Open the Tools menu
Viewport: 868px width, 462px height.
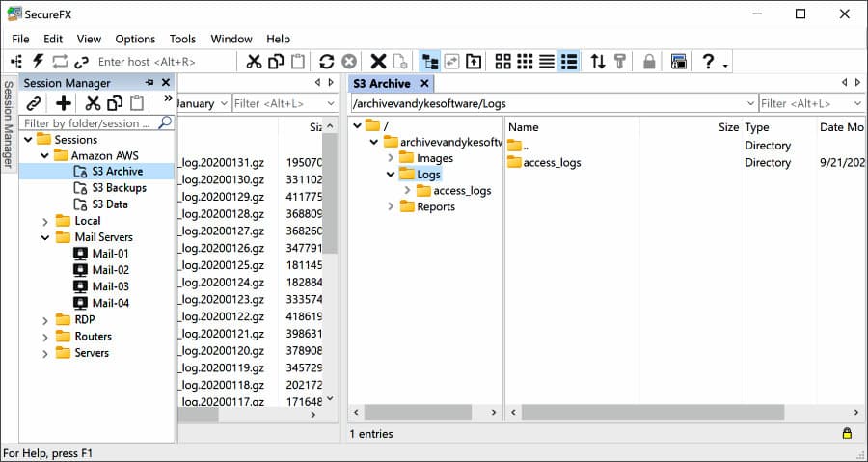[x=182, y=39]
